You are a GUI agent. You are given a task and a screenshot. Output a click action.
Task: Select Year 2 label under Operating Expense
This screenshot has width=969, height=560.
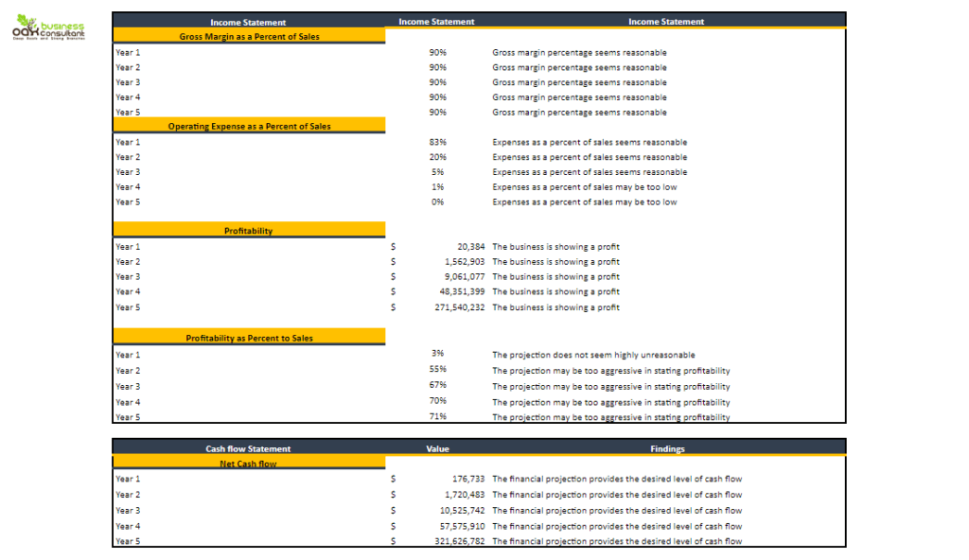(128, 157)
